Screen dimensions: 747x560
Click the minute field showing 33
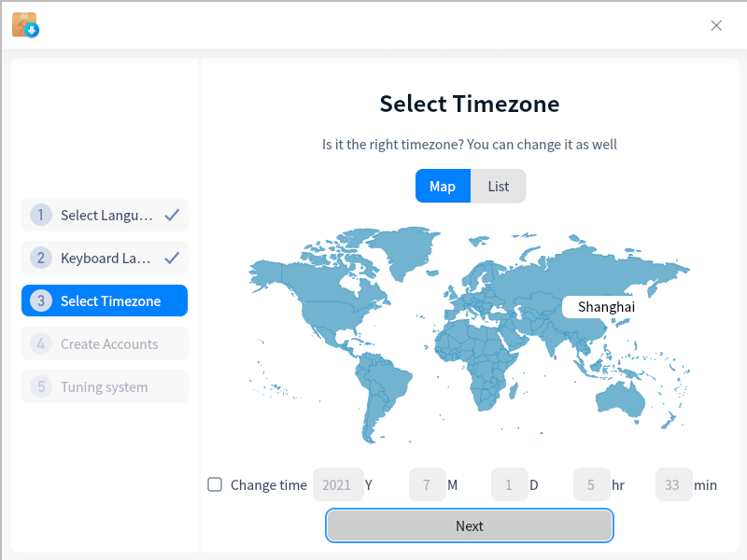pos(673,484)
